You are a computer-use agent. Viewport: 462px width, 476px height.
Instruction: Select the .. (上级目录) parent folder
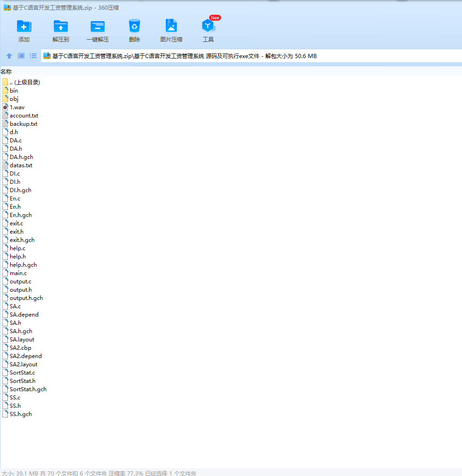[21, 82]
